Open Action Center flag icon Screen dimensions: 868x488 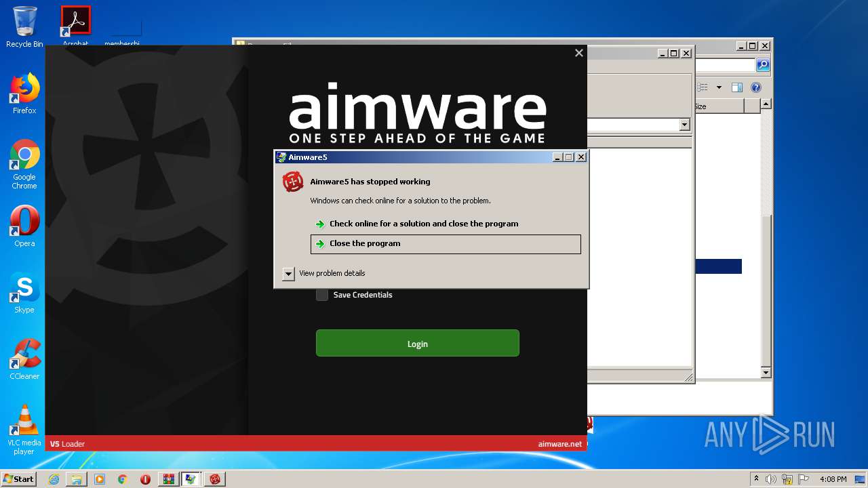point(804,479)
